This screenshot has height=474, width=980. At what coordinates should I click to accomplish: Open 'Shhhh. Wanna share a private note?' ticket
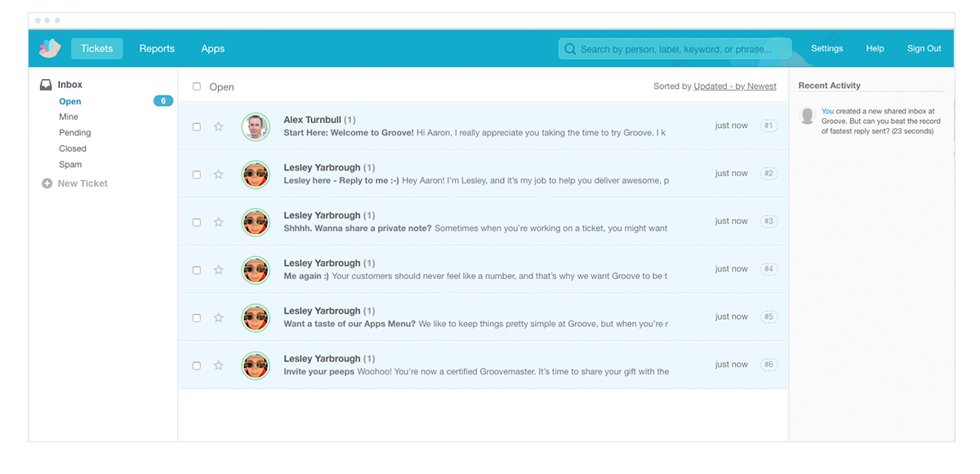point(358,228)
